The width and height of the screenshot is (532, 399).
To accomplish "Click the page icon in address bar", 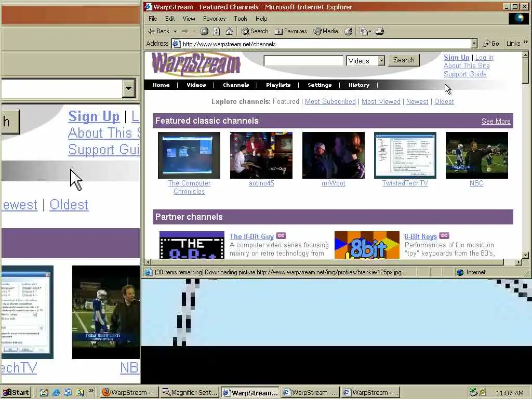I will (176, 44).
